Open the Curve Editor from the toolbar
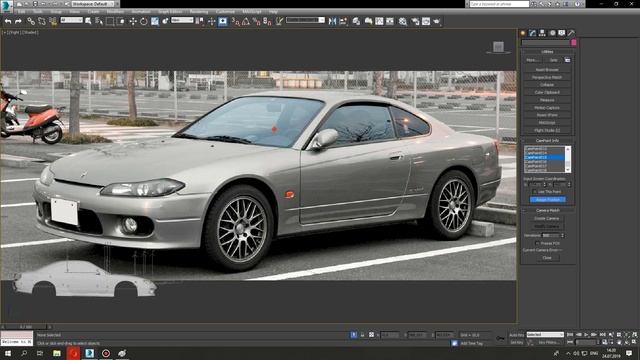 pos(379,21)
